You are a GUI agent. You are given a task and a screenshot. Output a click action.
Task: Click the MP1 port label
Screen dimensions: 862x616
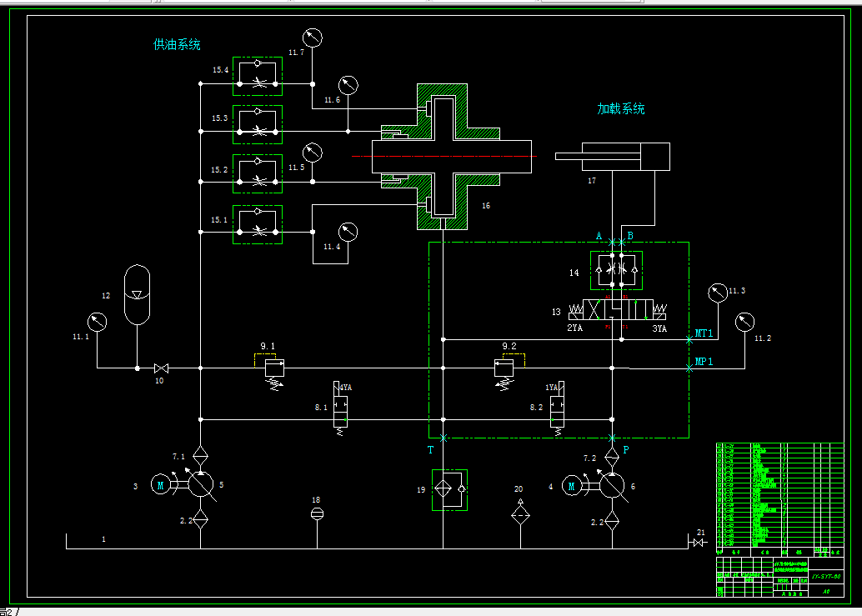704,361
